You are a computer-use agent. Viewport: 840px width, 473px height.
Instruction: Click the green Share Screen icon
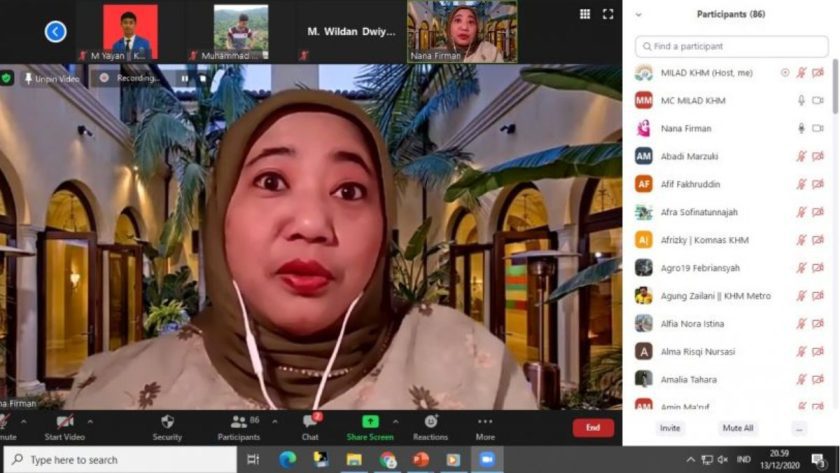370,423
